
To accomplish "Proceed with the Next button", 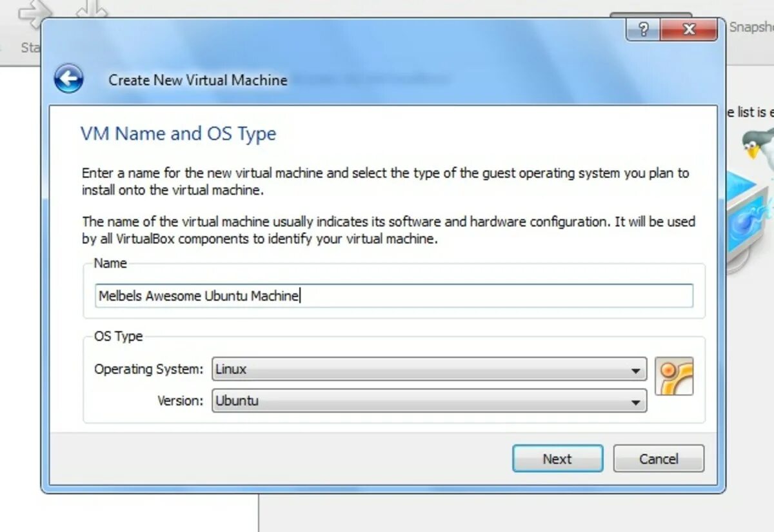I will pyautogui.click(x=558, y=458).
